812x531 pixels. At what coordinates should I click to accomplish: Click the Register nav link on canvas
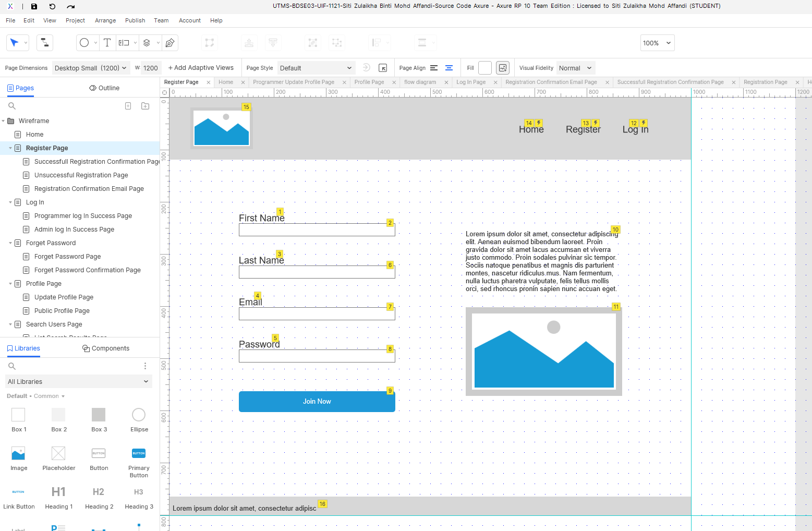pos(583,129)
